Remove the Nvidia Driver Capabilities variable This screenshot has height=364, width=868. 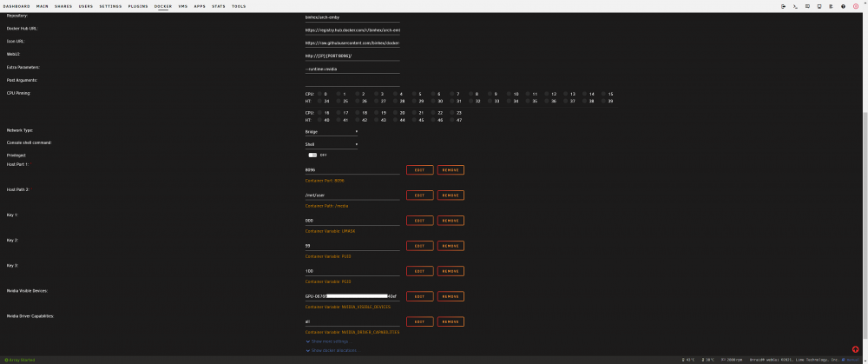450,321
